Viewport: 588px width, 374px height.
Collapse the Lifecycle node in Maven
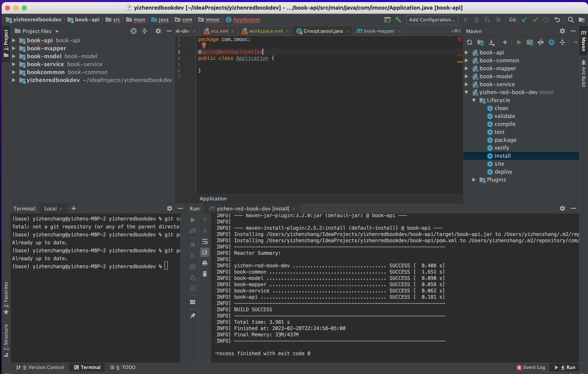pos(474,100)
